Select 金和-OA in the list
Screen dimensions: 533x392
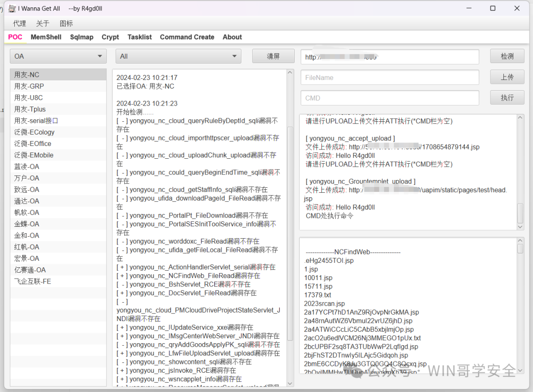click(x=58, y=235)
